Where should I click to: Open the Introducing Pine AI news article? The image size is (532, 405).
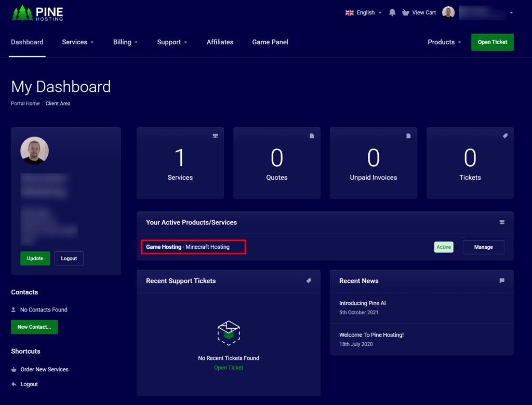click(362, 303)
